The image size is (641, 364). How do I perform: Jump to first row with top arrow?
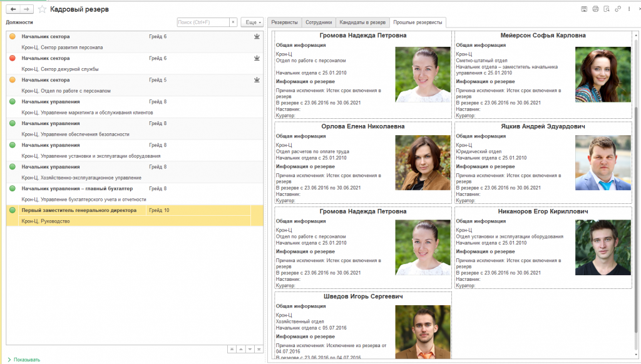(x=232, y=349)
